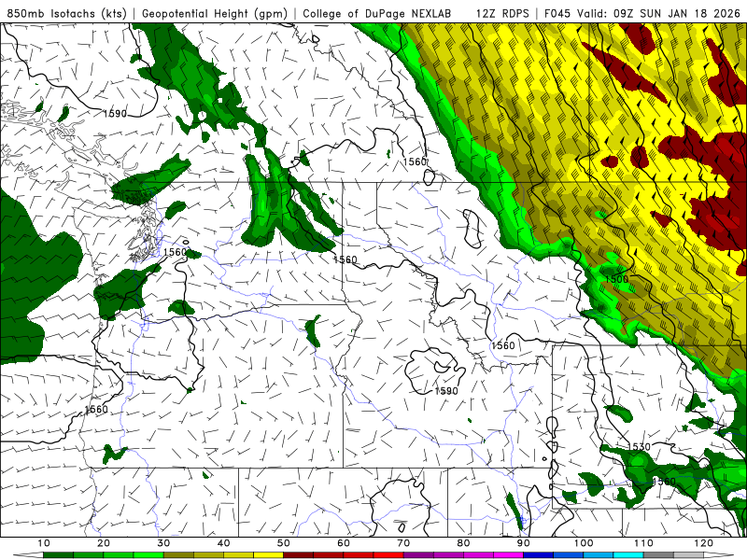Click the legend value 10
This screenshot has height=560, width=747.
click(x=43, y=543)
